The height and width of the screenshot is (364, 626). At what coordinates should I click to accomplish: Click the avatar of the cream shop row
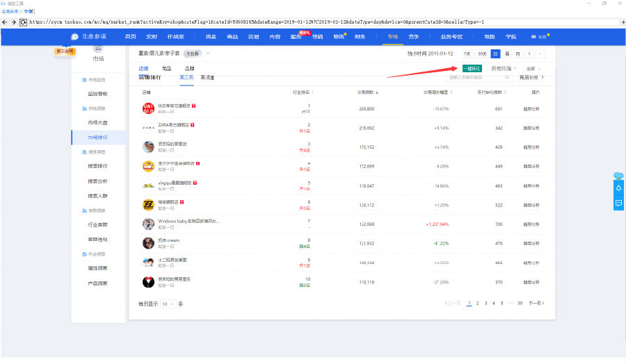point(148,243)
